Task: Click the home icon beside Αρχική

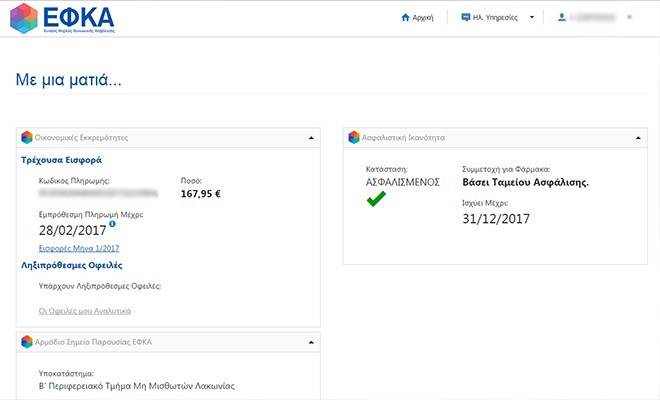Action: pos(405,17)
